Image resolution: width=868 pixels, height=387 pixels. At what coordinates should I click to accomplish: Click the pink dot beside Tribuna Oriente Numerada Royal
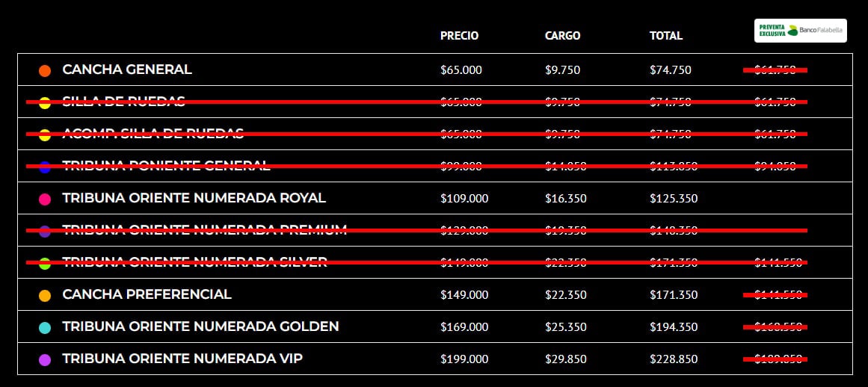(45, 199)
